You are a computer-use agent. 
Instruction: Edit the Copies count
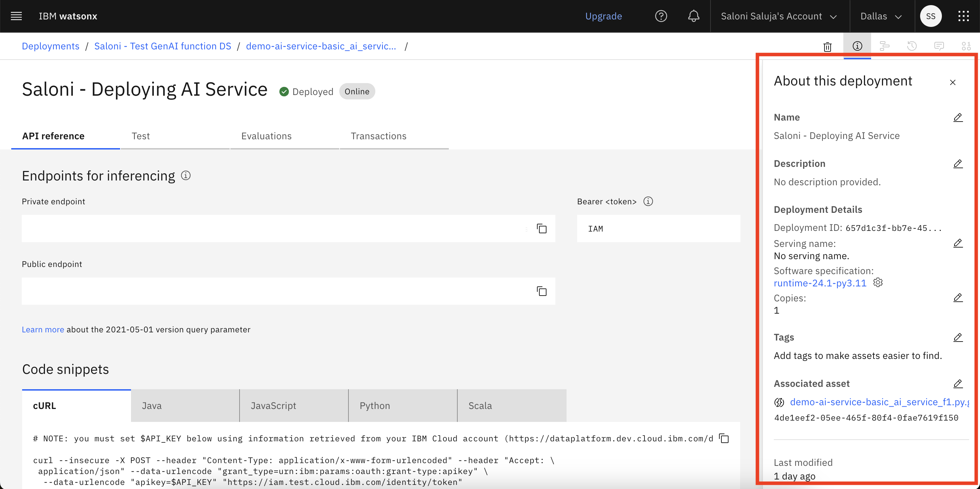(958, 297)
